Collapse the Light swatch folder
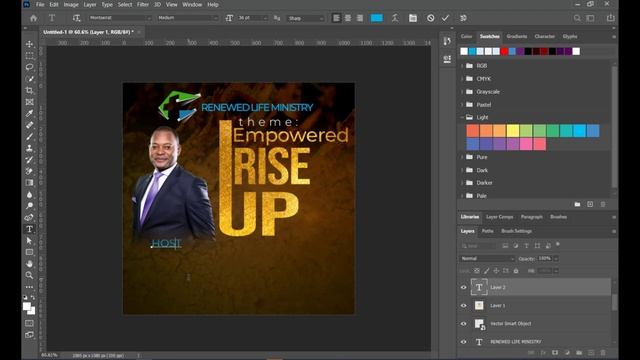 click(462, 117)
